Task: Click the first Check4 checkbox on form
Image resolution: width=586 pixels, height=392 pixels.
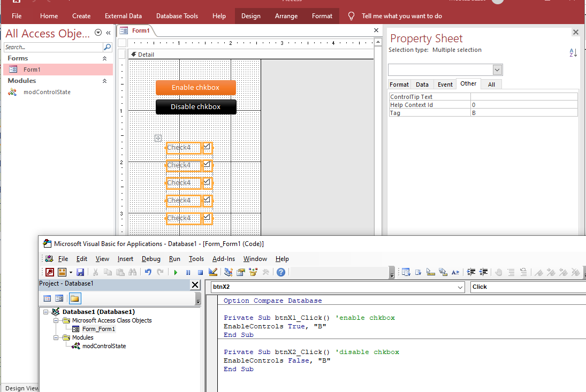Action: (207, 147)
